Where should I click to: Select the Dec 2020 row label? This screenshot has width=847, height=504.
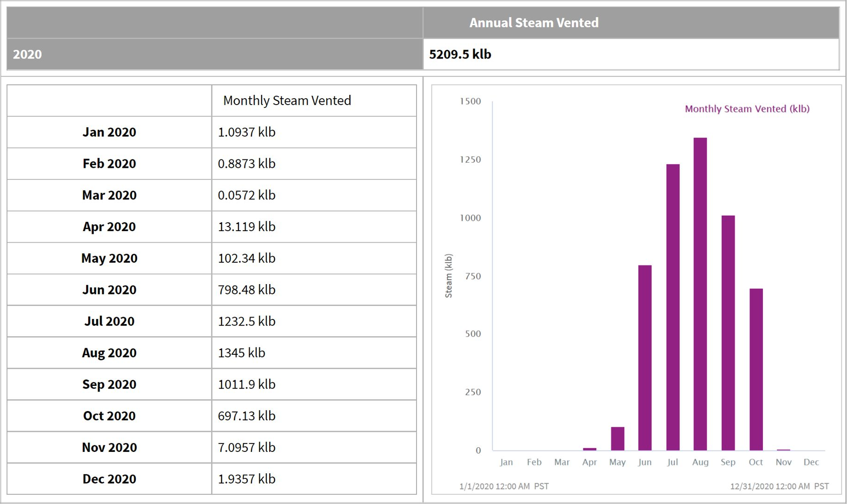(x=109, y=479)
